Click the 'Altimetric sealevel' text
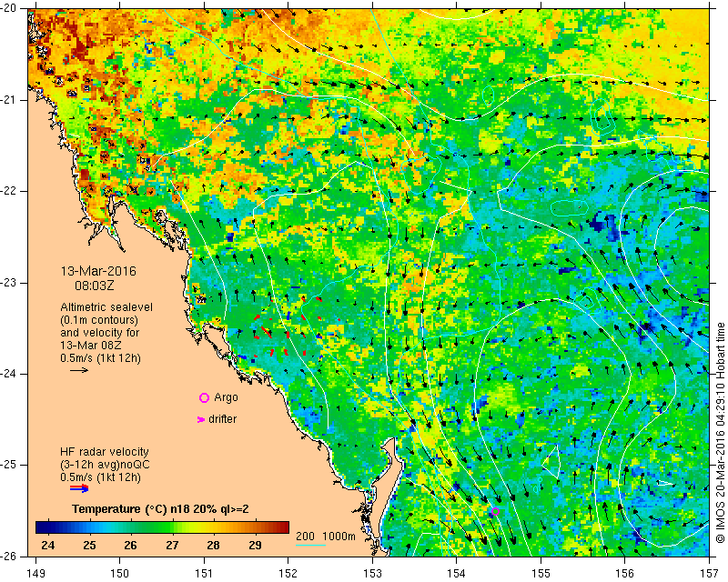This screenshot has width=728, height=582. [x=106, y=307]
